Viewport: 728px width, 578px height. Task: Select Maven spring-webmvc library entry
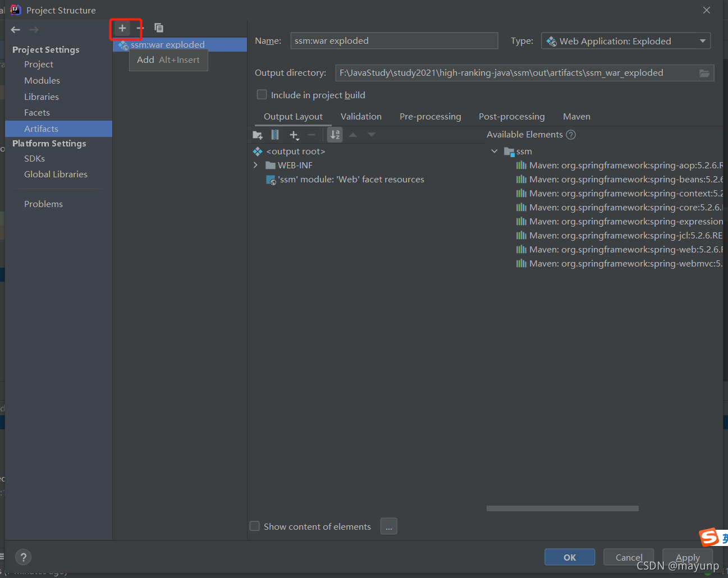(620, 264)
